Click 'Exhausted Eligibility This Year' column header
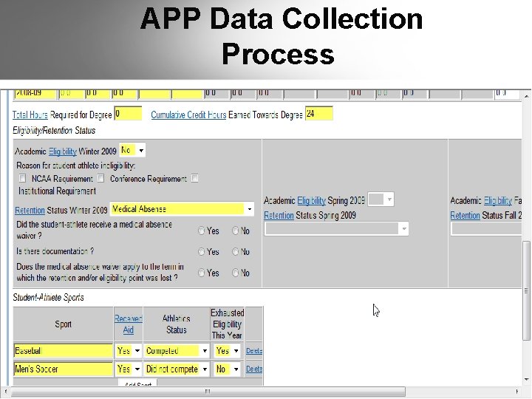This screenshot has width=532, height=399. coord(227,324)
